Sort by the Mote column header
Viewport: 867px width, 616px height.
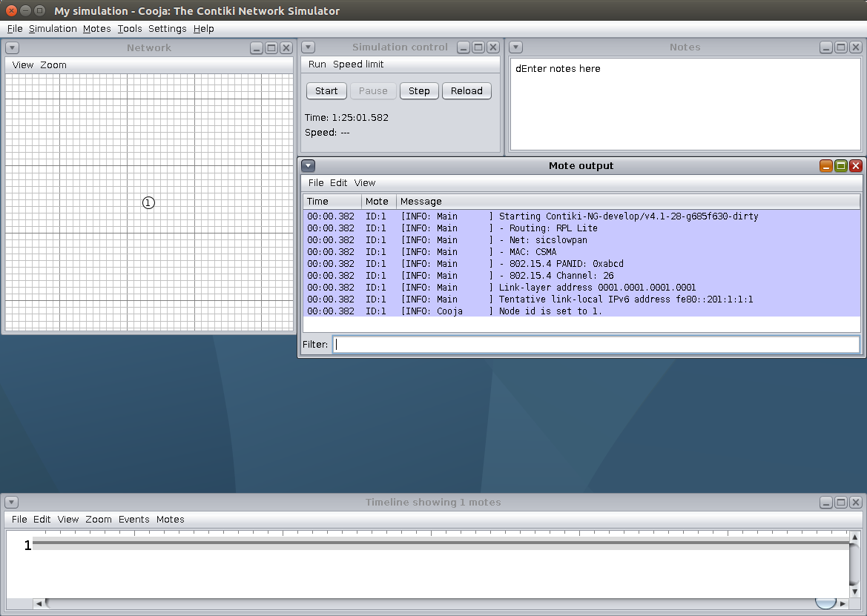pyautogui.click(x=379, y=202)
